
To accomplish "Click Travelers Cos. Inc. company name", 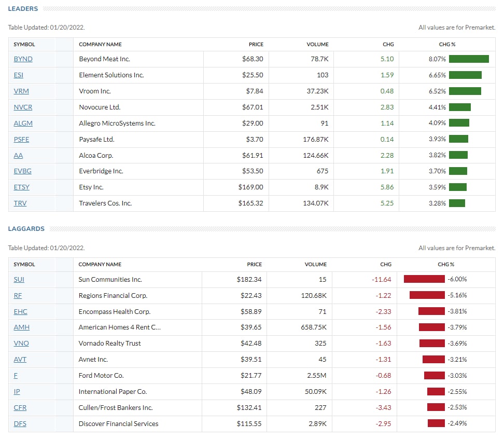I will point(105,203).
